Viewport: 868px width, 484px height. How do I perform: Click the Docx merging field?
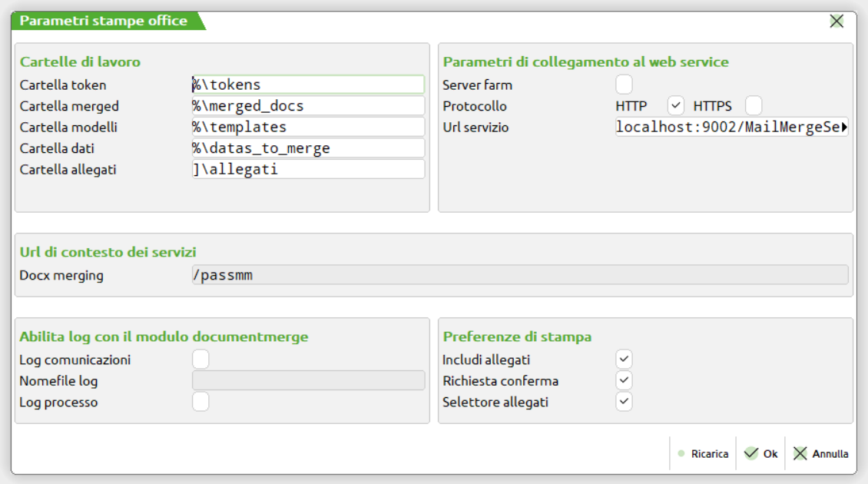point(518,275)
